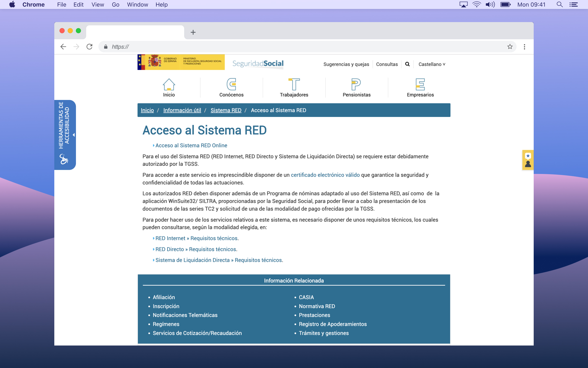Go to Sistema RED breadcrumb
Image resolution: width=588 pixels, height=368 pixels.
226,110
